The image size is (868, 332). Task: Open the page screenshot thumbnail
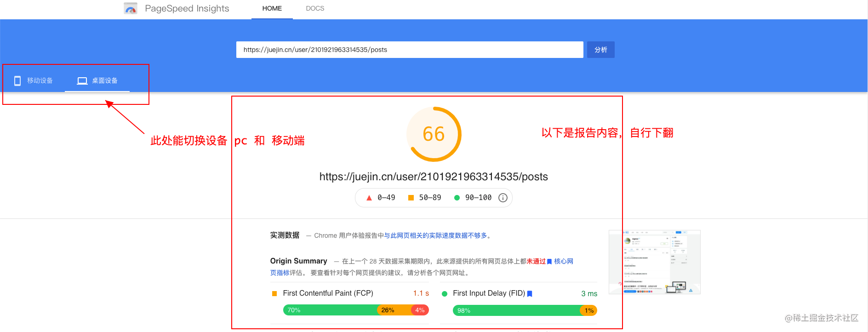[x=654, y=262]
